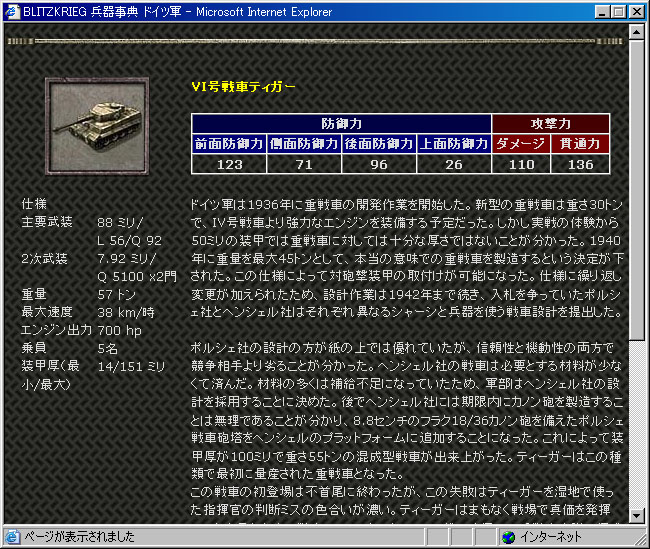Click the 上面防御力 column header

454,143
